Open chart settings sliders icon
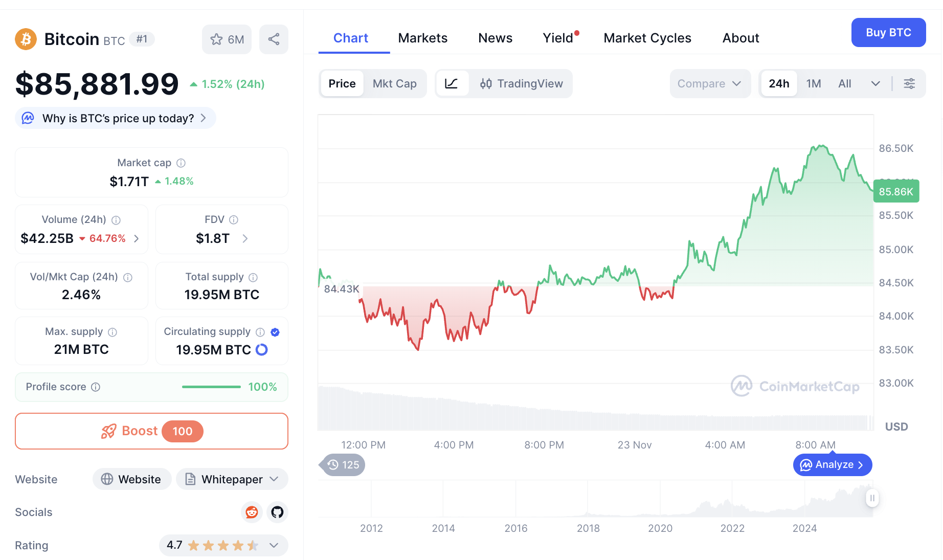943x560 pixels. pos(909,83)
